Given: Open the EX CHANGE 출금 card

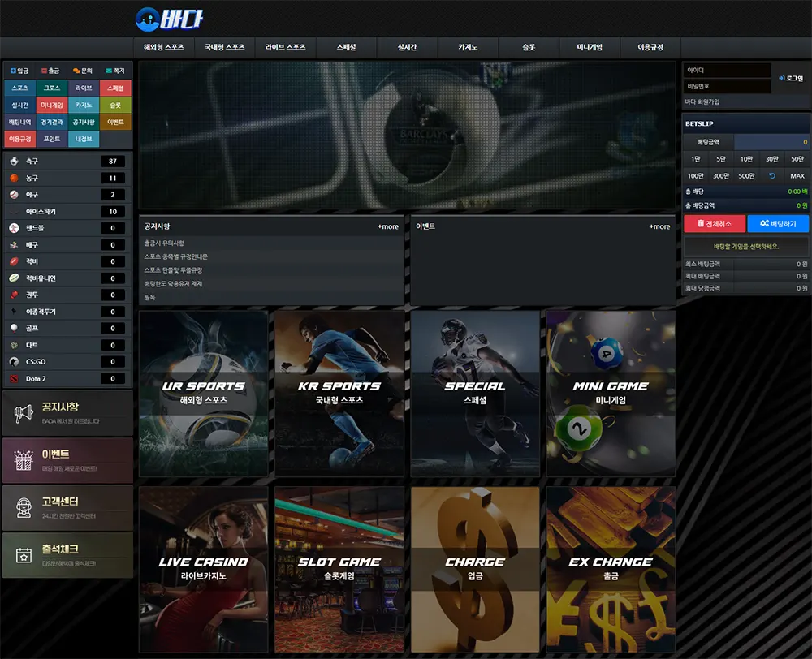Looking at the screenshot, I should 611,569.
